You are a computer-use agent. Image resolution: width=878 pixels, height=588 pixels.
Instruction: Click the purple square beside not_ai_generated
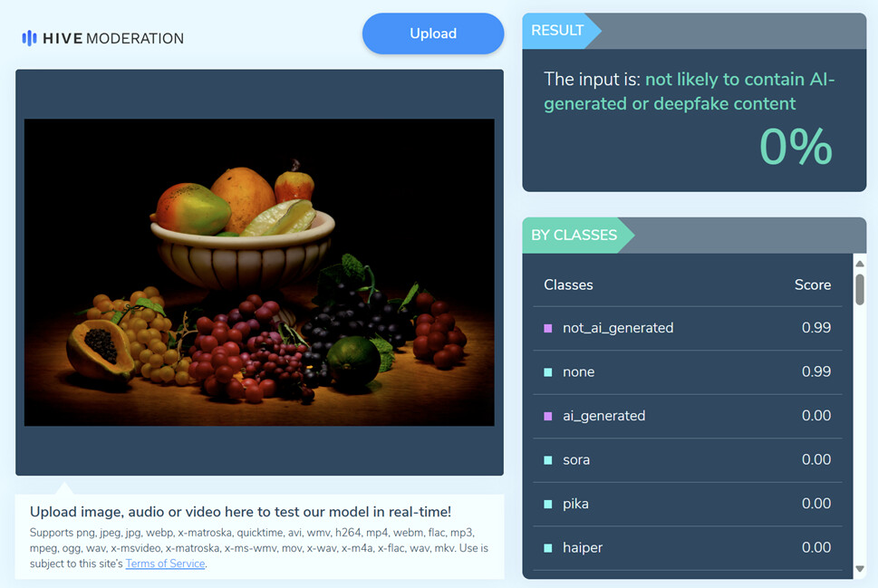[x=548, y=328]
